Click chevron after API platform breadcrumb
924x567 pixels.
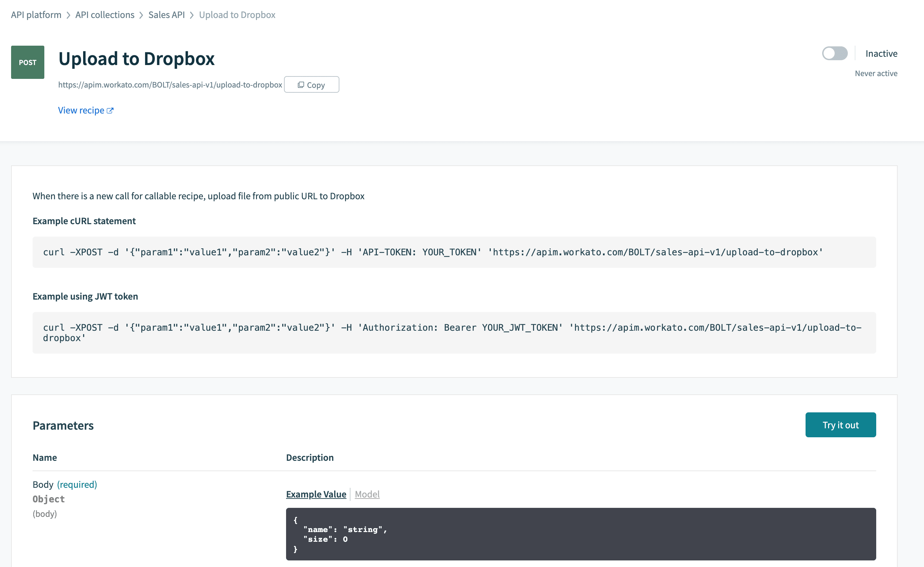68,15
